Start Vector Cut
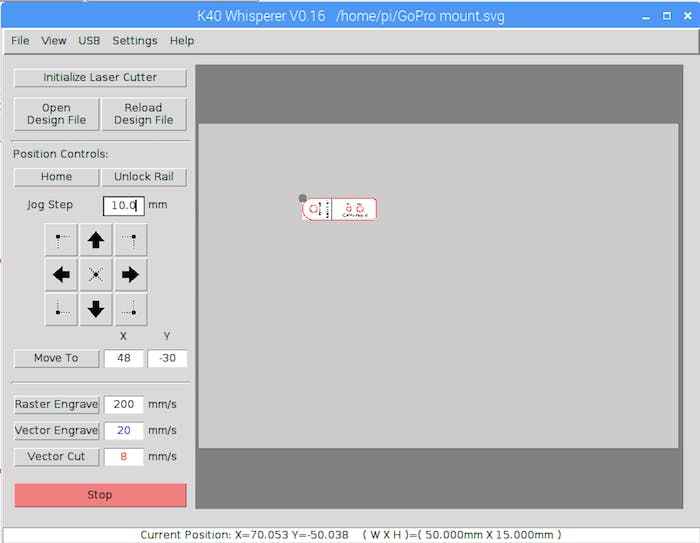Viewport: 700px width, 543px height. (56, 457)
